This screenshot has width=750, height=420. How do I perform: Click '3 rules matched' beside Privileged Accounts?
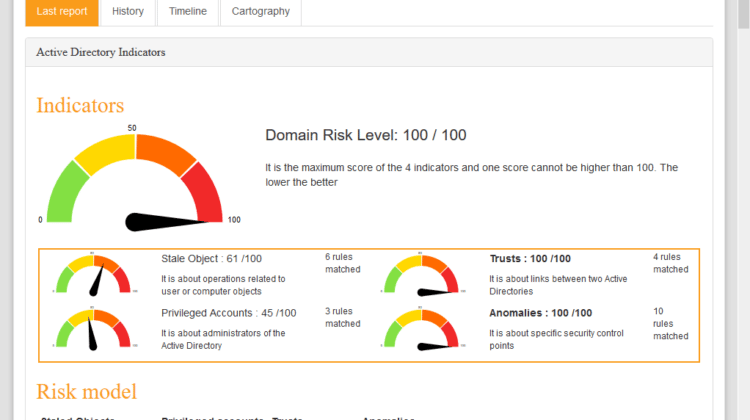342,318
